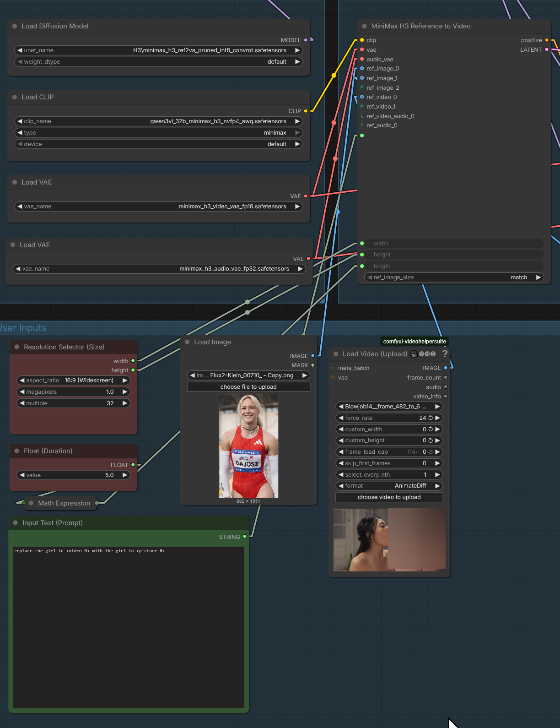Viewport: 560px width, 728px height.
Task: Open the aspect_ratio 16:9 (Widescreen) dropdown
Action: tap(73, 380)
